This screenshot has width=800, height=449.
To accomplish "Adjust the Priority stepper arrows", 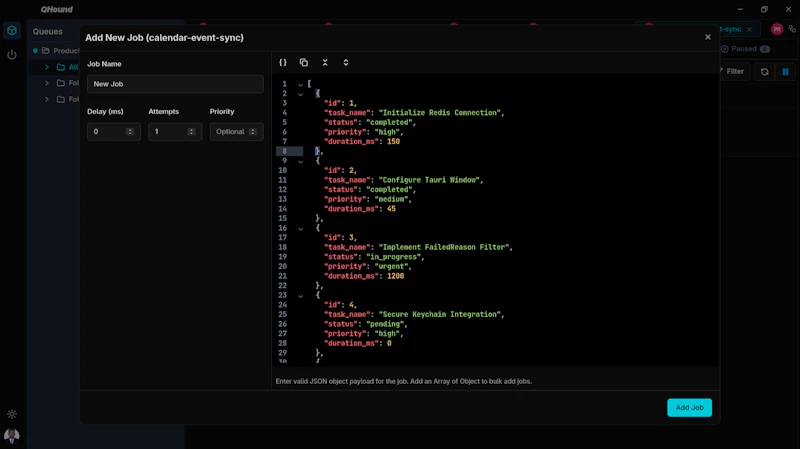I will [253, 132].
